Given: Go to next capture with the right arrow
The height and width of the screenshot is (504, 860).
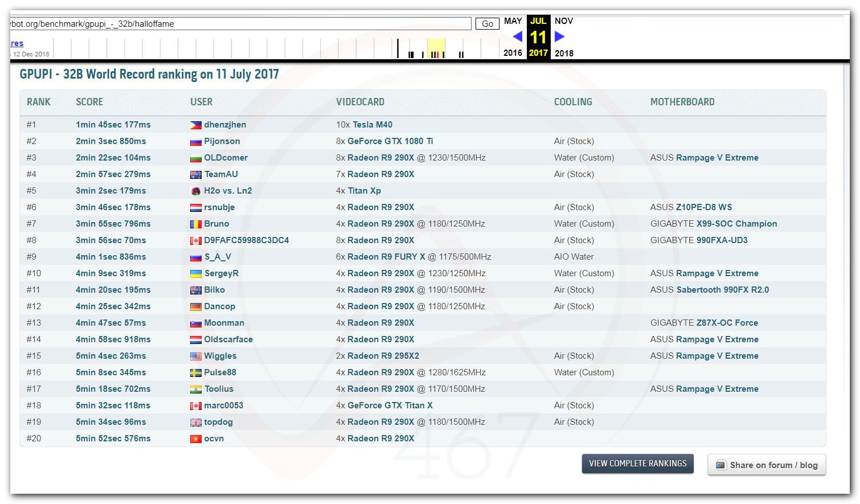Looking at the screenshot, I should (x=559, y=36).
